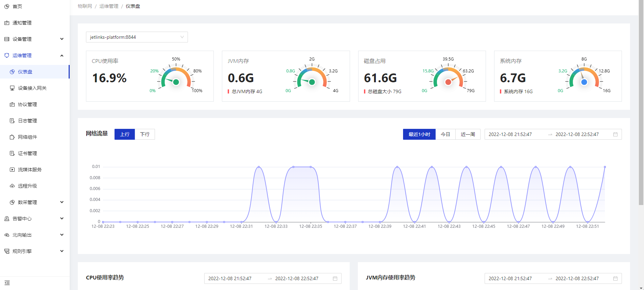The width and height of the screenshot is (644, 290).
Task: Switch network traffic to 下行 downlink
Action: tap(145, 134)
